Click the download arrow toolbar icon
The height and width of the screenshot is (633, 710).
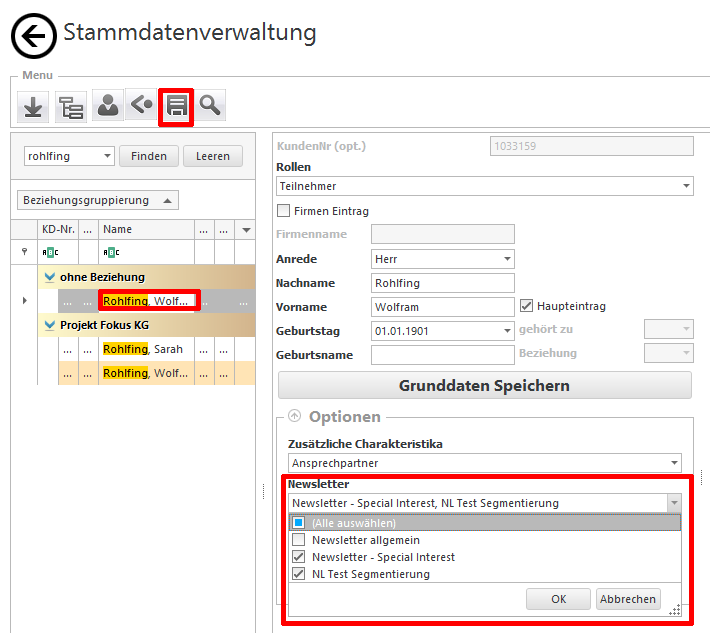(x=33, y=105)
